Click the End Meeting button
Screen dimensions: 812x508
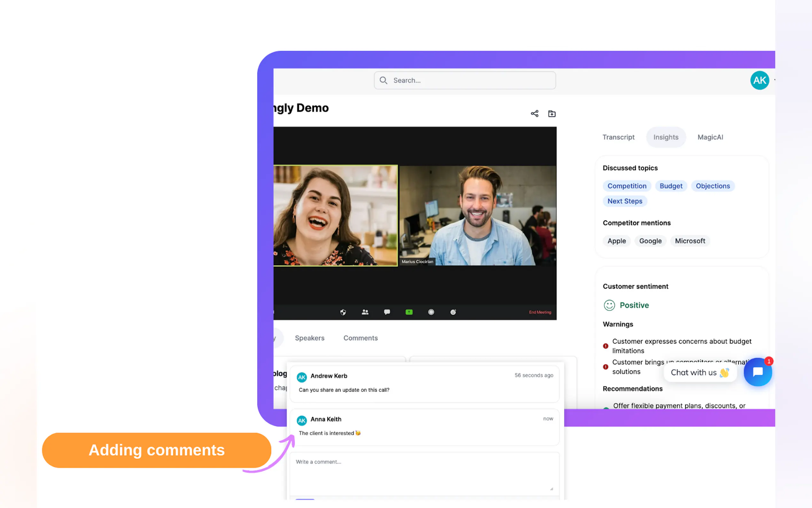pyautogui.click(x=540, y=312)
